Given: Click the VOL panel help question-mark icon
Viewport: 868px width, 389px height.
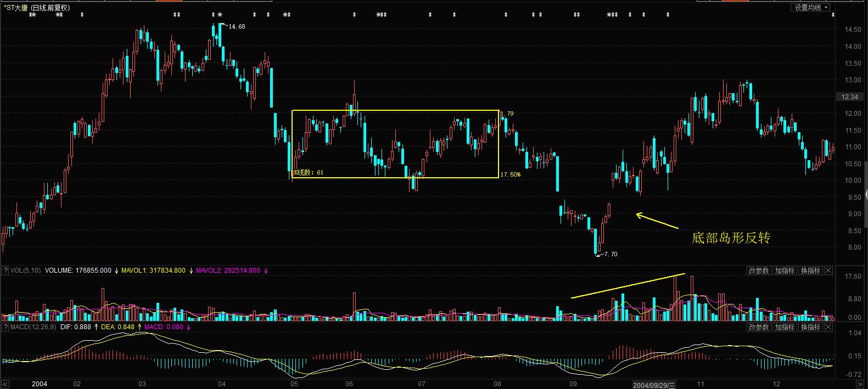Looking at the screenshot, I should (x=5, y=270).
